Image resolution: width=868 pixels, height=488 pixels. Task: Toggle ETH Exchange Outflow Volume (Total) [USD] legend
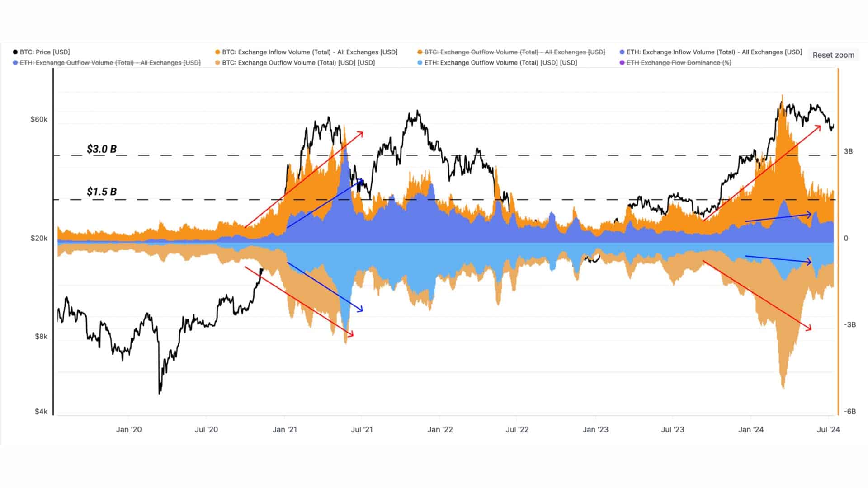[x=497, y=63]
